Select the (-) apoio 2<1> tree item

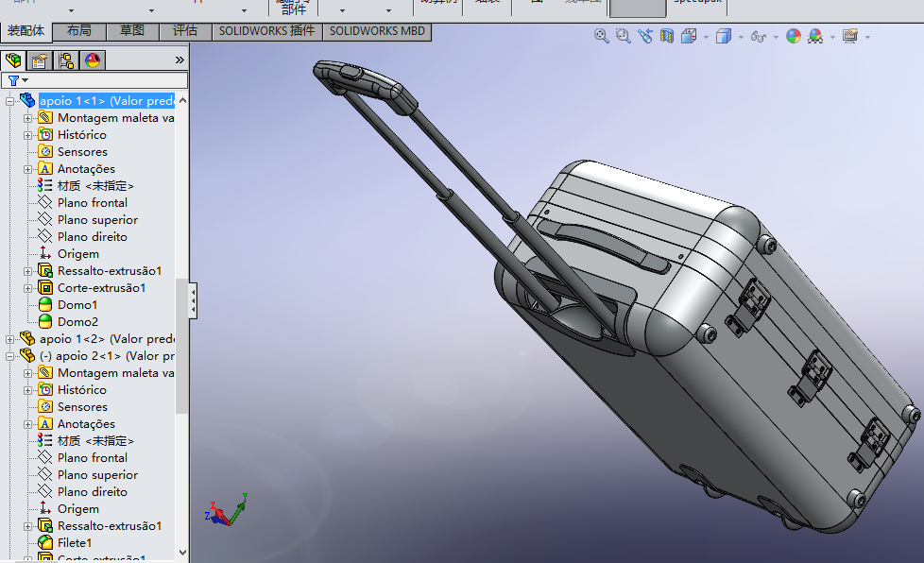tap(107, 356)
